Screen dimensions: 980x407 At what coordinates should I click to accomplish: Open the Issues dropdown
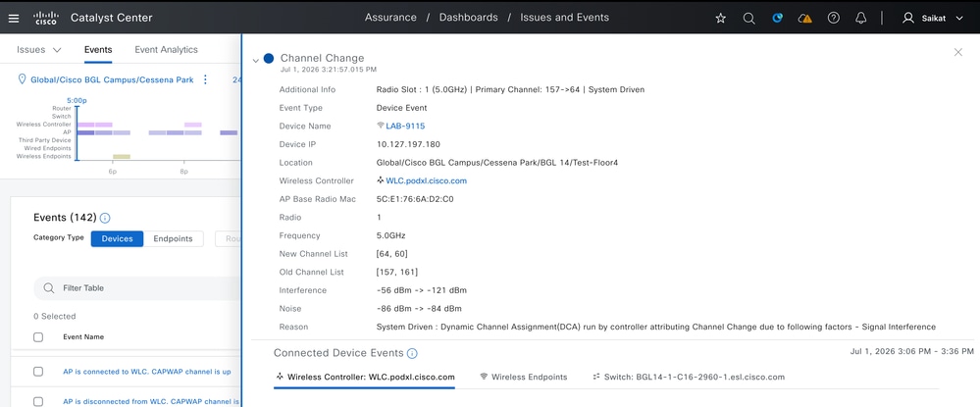[x=39, y=49]
